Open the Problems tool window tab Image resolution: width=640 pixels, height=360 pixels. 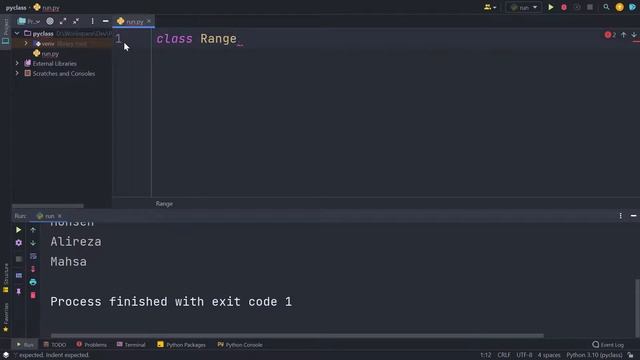click(x=91, y=345)
